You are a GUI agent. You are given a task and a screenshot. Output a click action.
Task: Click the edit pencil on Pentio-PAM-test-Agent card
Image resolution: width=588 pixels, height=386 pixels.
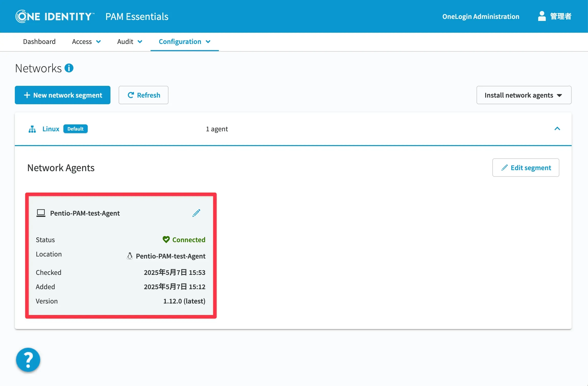(x=196, y=213)
